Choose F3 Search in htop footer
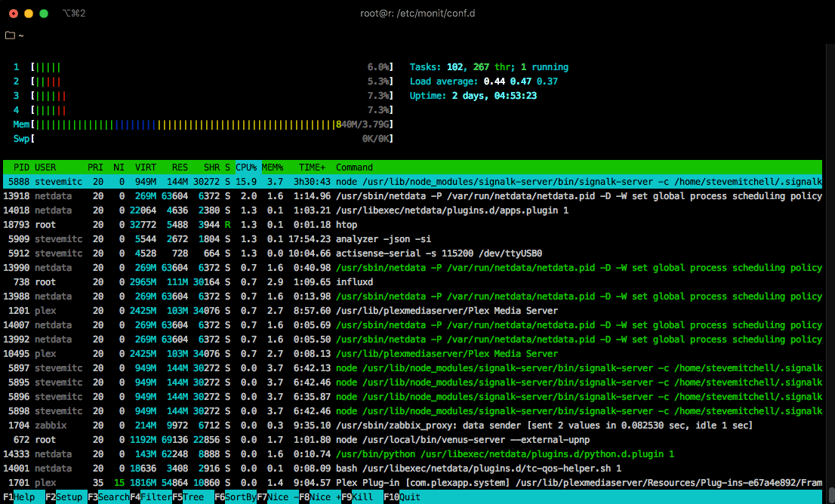Image resolution: width=835 pixels, height=504 pixels. [109, 497]
